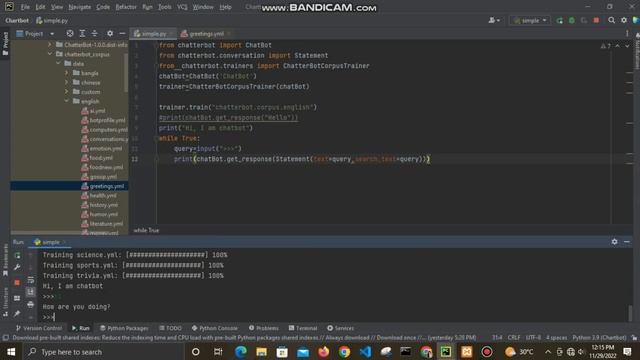The height and width of the screenshot is (360, 640).
Task: Click the Select Opened File target icon
Action: click(70, 33)
